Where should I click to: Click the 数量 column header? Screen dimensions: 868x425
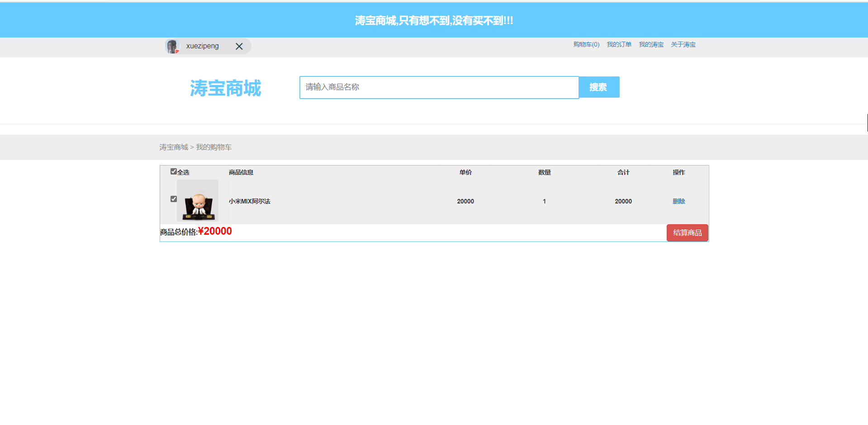tap(544, 172)
